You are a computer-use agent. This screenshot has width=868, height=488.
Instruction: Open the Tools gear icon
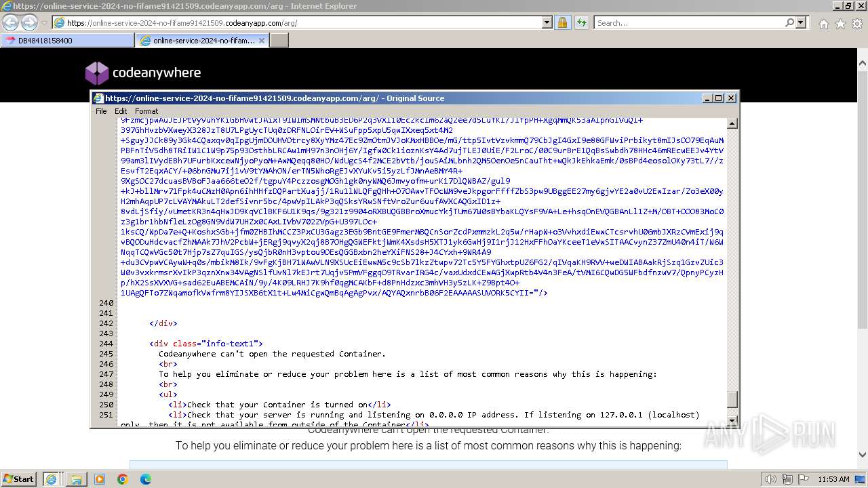coord(857,24)
